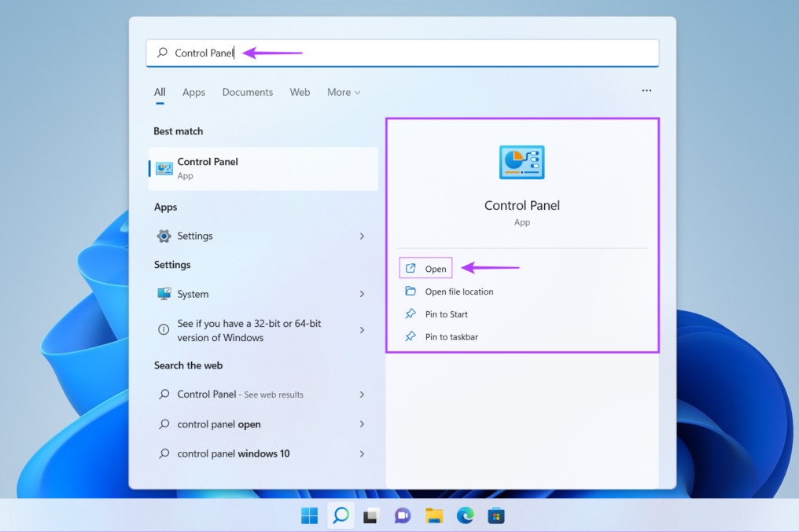The image size is (799, 532).
Task: Open the three-dot options menu
Action: pos(646,90)
